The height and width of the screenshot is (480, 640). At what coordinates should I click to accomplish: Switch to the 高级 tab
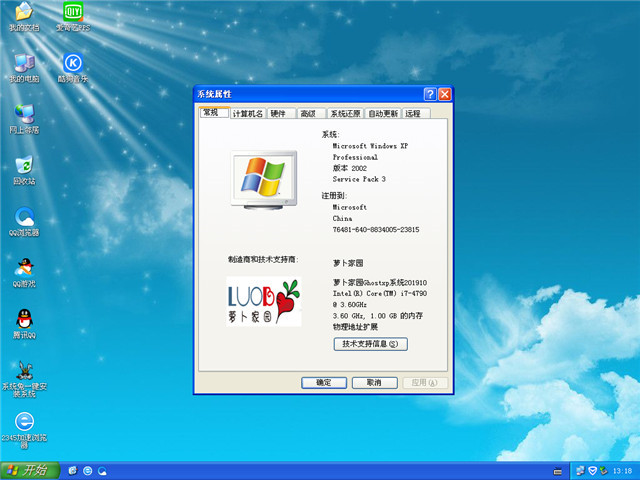click(312, 113)
